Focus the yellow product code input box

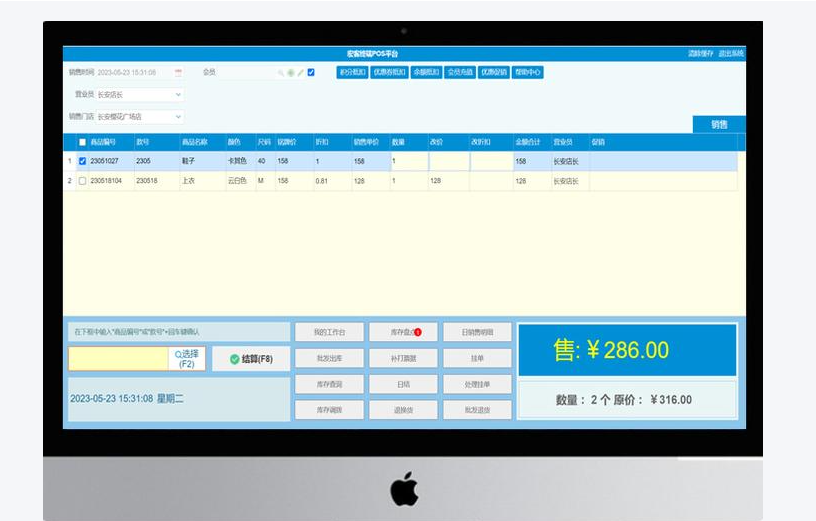coord(119,359)
